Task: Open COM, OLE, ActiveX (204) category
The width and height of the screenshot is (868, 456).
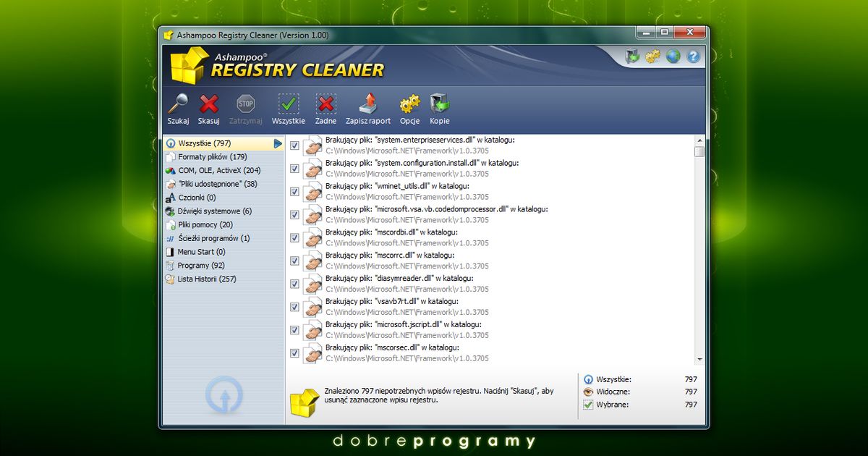Action: click(219, 171)
